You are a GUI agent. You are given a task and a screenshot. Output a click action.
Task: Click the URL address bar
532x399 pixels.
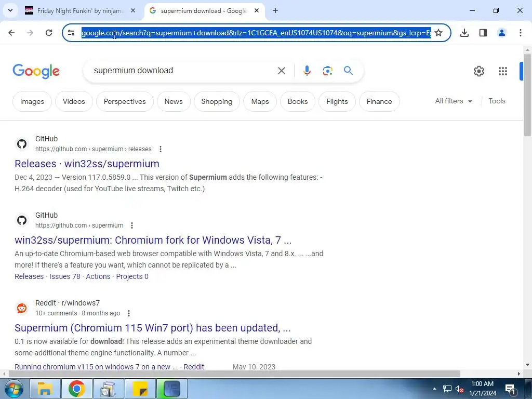[256, 33]
